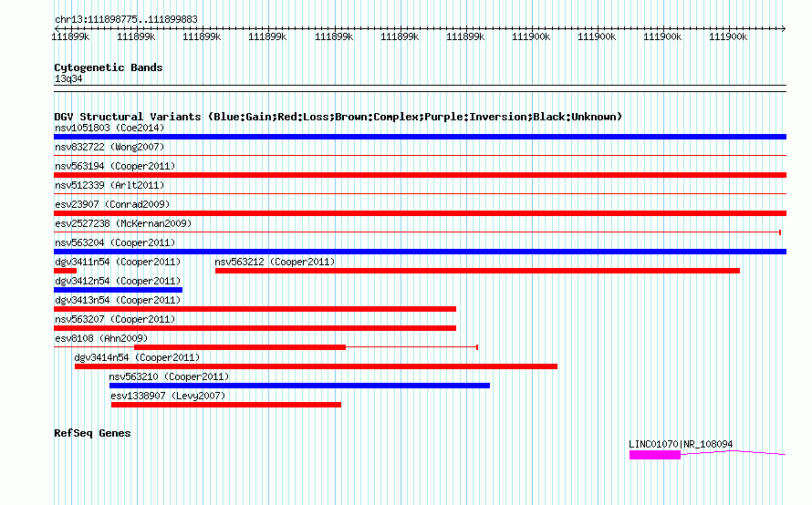Image resolution: width=812 pixels, height=505 pixels.
Task: Select the esv1338907 (Levy2007) label
Action: (168, 396)
